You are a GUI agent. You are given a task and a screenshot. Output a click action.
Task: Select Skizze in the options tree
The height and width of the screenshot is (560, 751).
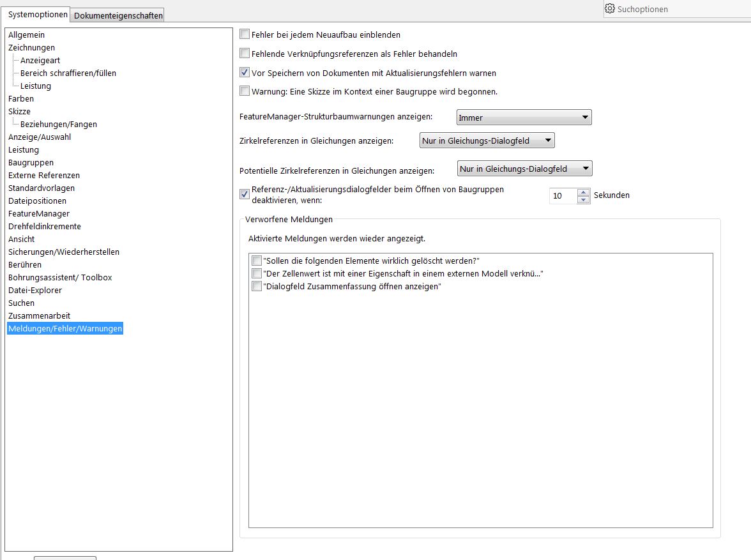(19, 112)
